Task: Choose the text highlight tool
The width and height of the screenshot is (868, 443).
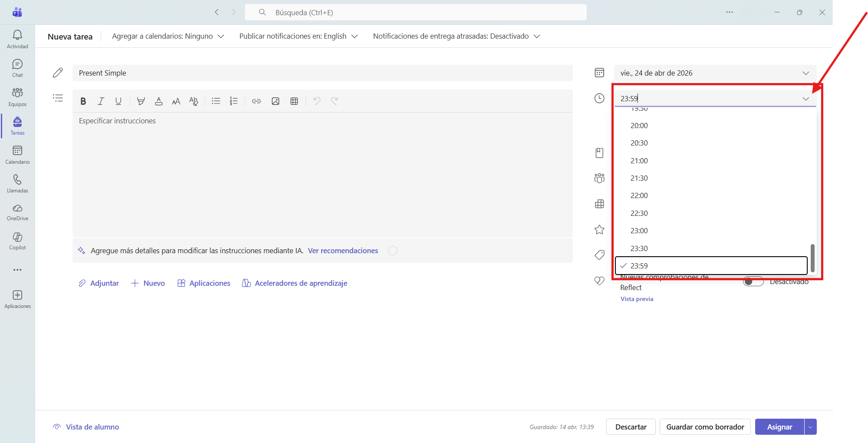Action: click(x=141, y=101)
